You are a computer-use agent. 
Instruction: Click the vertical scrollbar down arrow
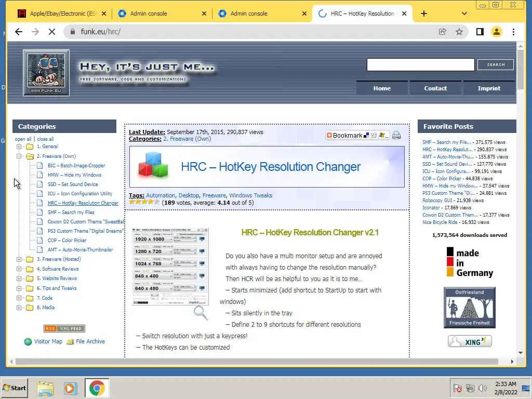(521, 353)
